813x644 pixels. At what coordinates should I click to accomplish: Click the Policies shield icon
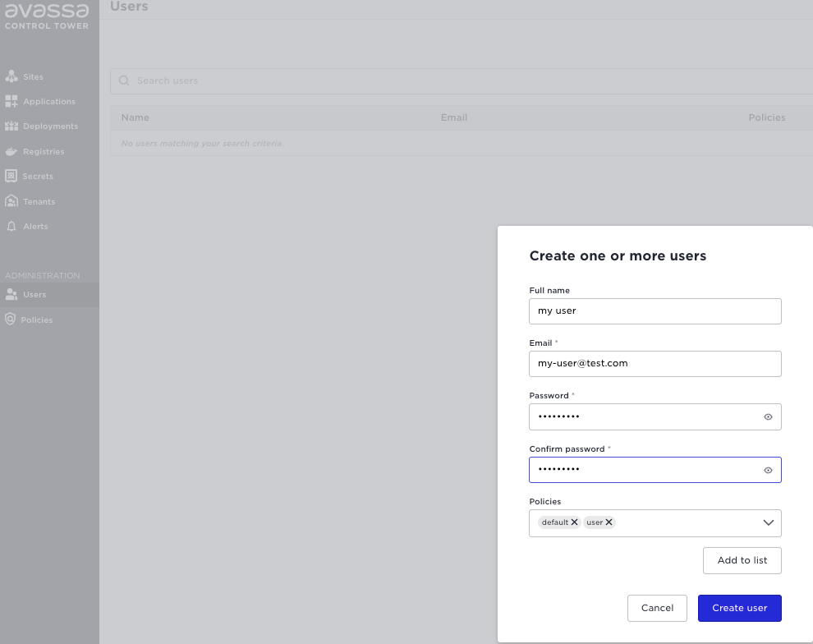[10, 320]
